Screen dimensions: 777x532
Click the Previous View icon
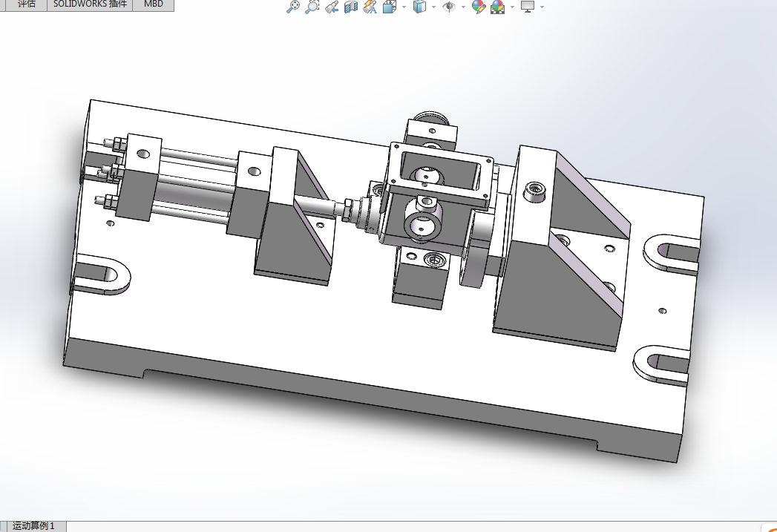pyautogui.click(x=332, y=7)
